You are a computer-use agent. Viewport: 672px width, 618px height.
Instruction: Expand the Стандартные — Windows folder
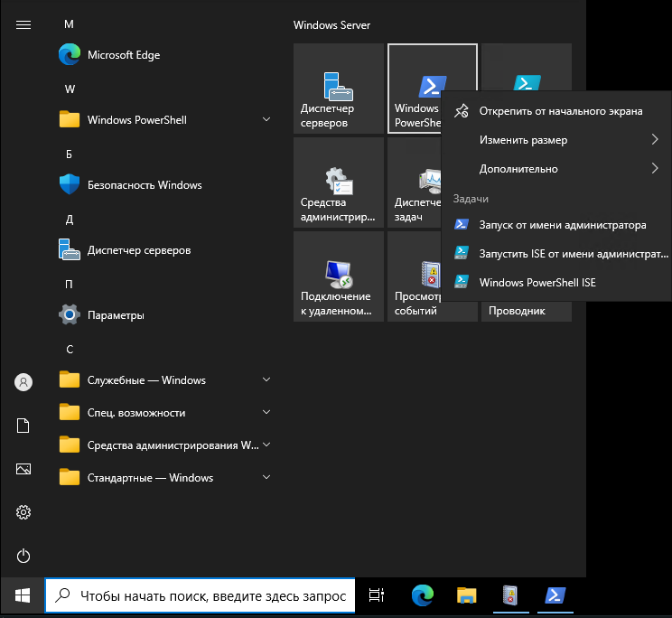pyautogui.click(x=163, y=478)
